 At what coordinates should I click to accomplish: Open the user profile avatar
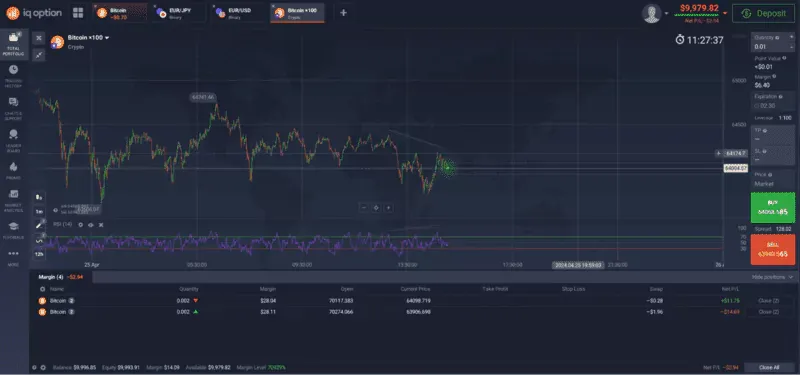point(652,13)
